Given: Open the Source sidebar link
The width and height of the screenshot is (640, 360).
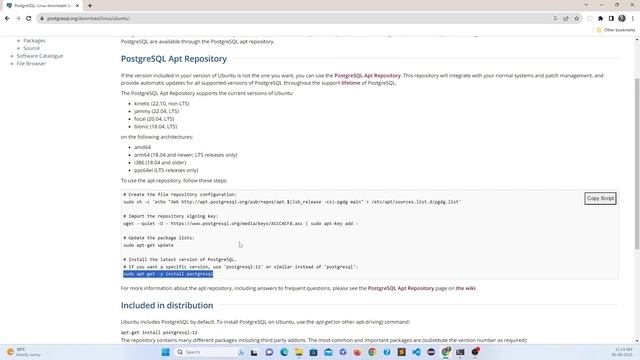Looking at the screenshot, I should 31,48.
